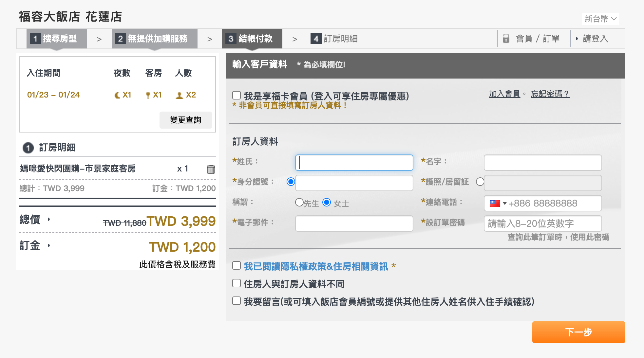
Task: Click the trash icon to remove room
Action: [x=211, y=169]
